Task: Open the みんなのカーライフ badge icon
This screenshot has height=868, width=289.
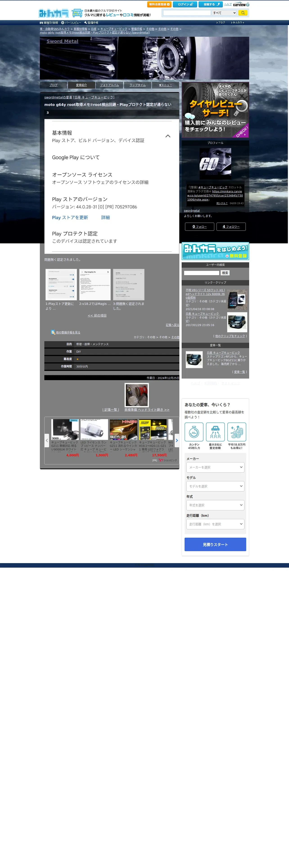Action: [x=77, y=13]
